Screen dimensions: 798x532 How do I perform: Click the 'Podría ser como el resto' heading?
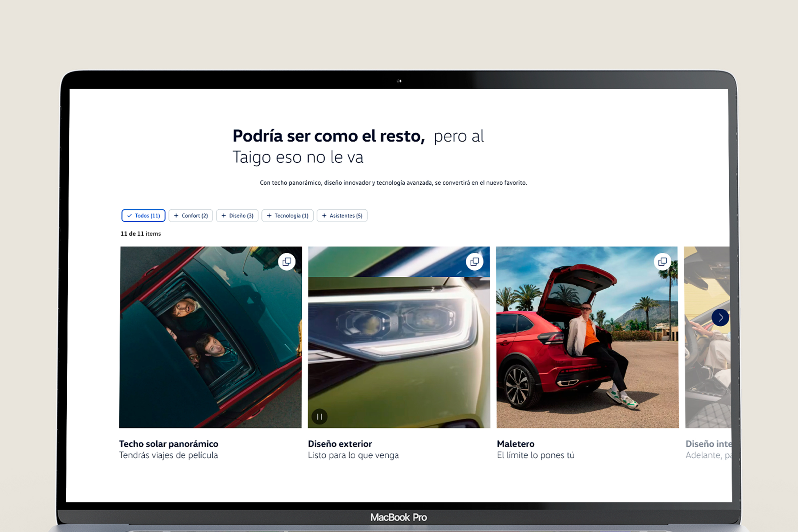point(329,136)
